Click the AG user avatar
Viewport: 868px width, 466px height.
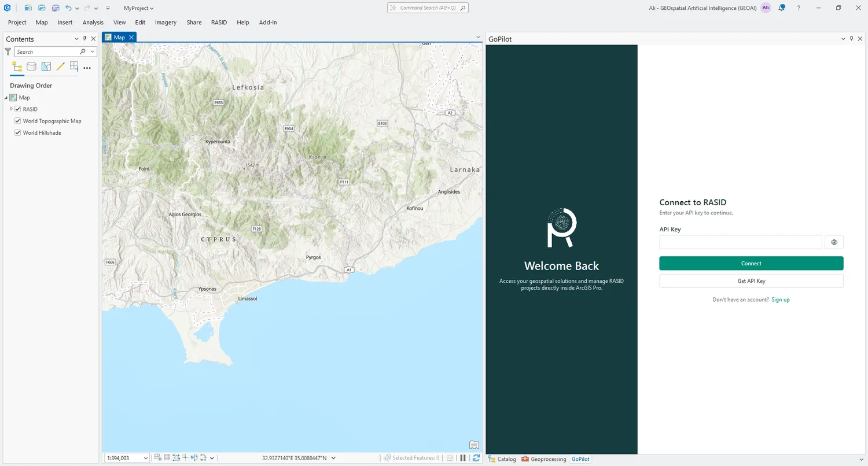(766, 8)
